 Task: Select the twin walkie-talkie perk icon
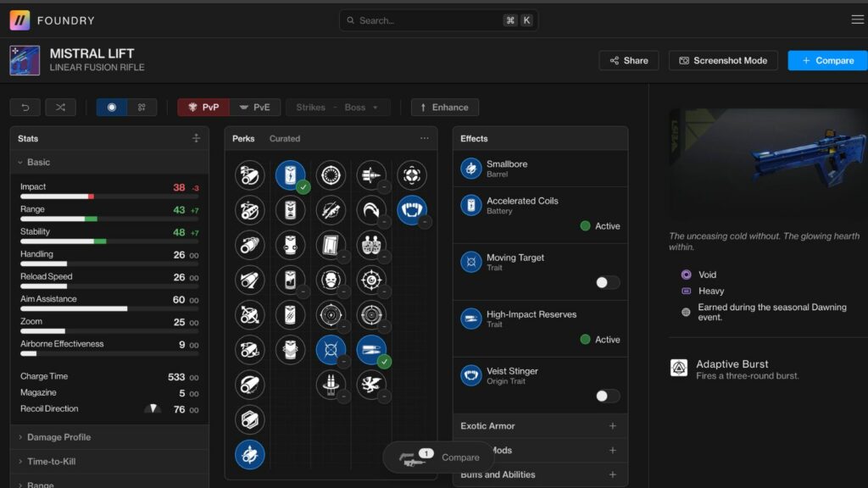click(x=371, y=245)
